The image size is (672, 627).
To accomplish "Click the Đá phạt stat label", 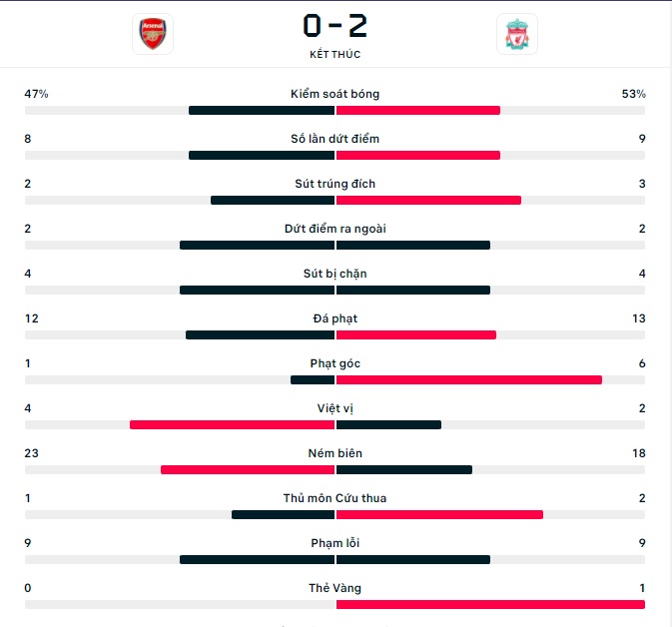I will click(336, 318).
